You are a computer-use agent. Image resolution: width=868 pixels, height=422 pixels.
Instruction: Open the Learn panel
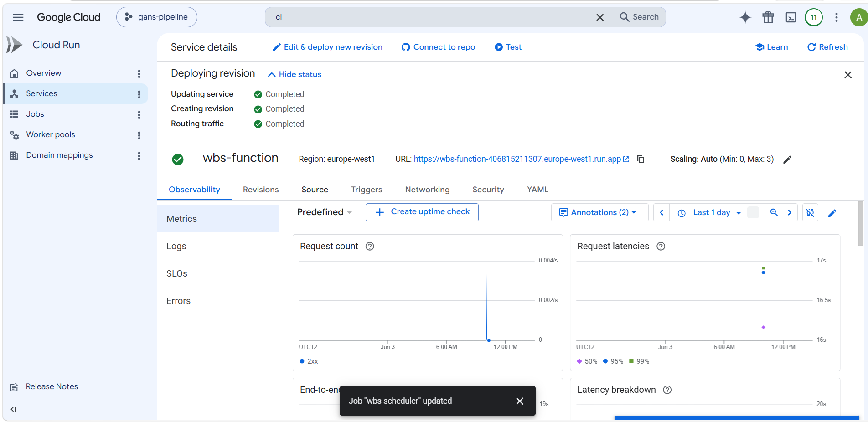coord(771,47)
